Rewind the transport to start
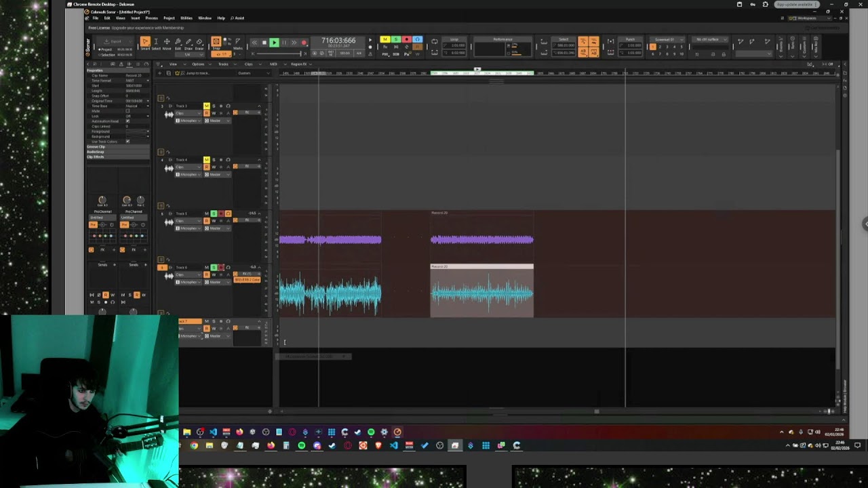868x488 pixels. tap(254, 43)
